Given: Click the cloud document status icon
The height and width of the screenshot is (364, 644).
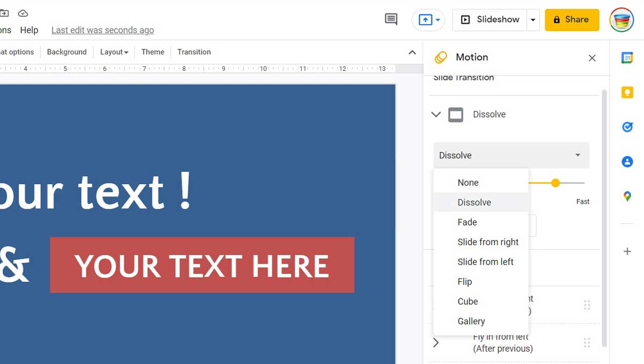Looking at the screenshot, I should coord(23,13).
